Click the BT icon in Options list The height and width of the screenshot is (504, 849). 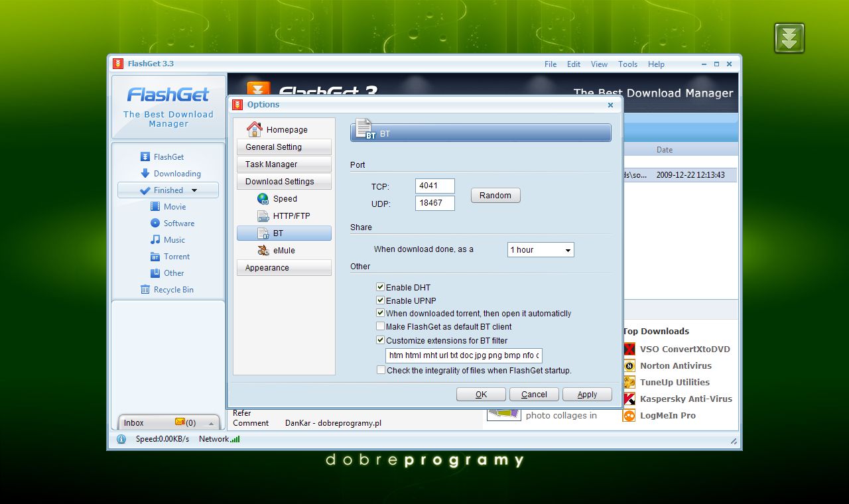[x=263, y=233]
